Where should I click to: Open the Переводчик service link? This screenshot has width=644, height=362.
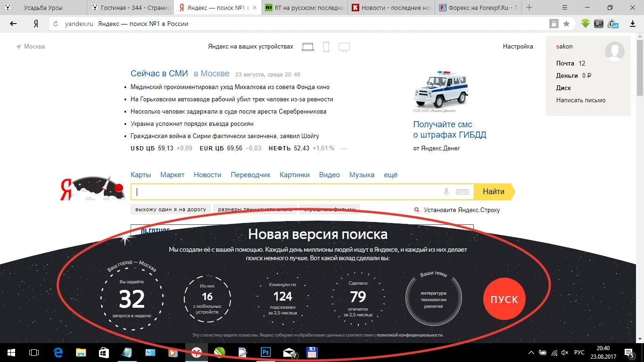click(x=250, y=175)
